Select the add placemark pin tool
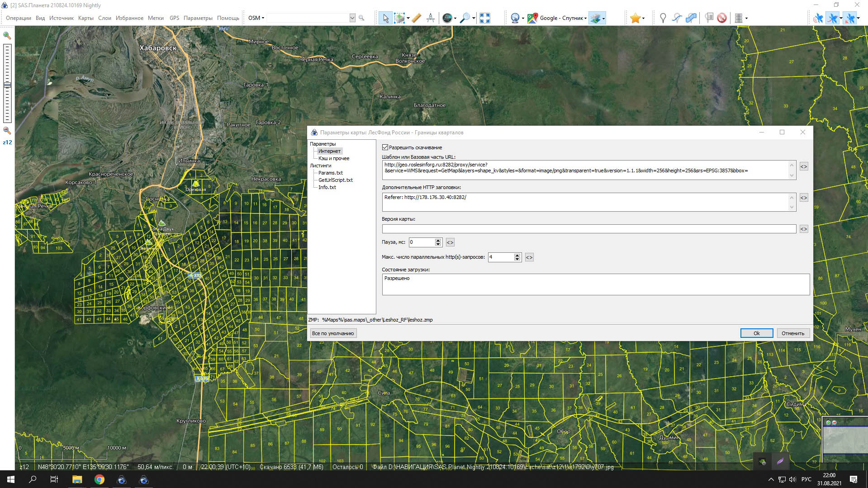 tap(663, 18)
